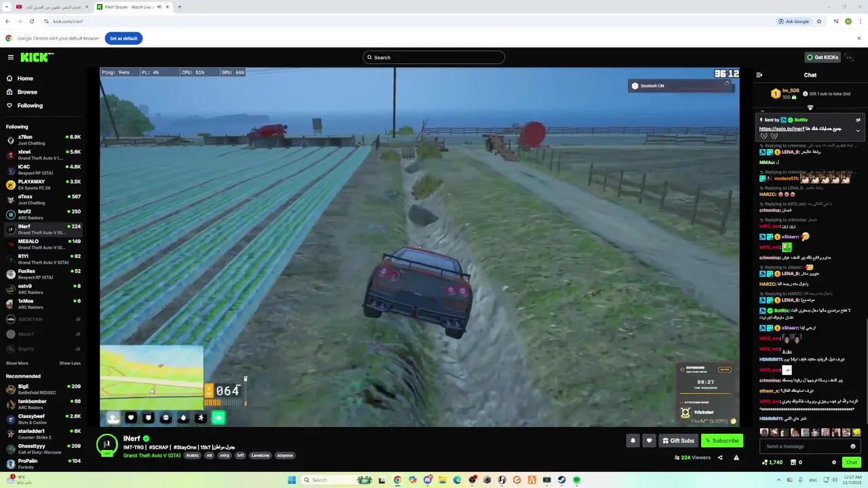Open a new Chrome tab

coord(179,7)
